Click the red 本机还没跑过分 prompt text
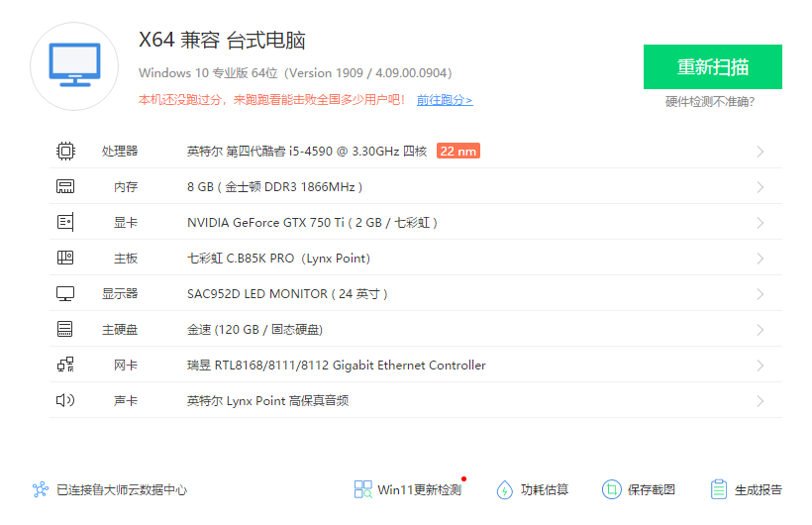The image size is (812, 525). (x=271, y=99)
